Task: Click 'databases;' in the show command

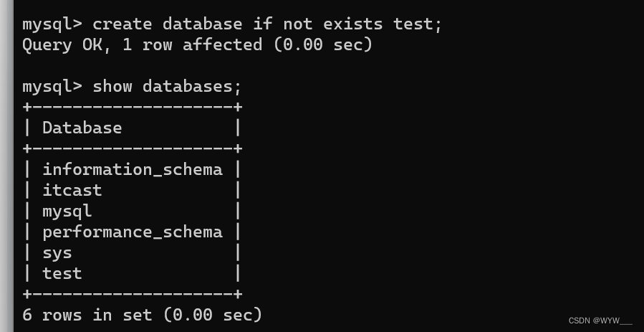Action: [192, 86]
